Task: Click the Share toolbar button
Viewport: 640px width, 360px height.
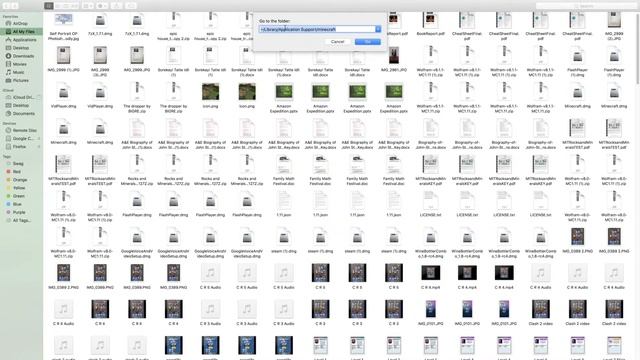Action: [x=117, y=6]
